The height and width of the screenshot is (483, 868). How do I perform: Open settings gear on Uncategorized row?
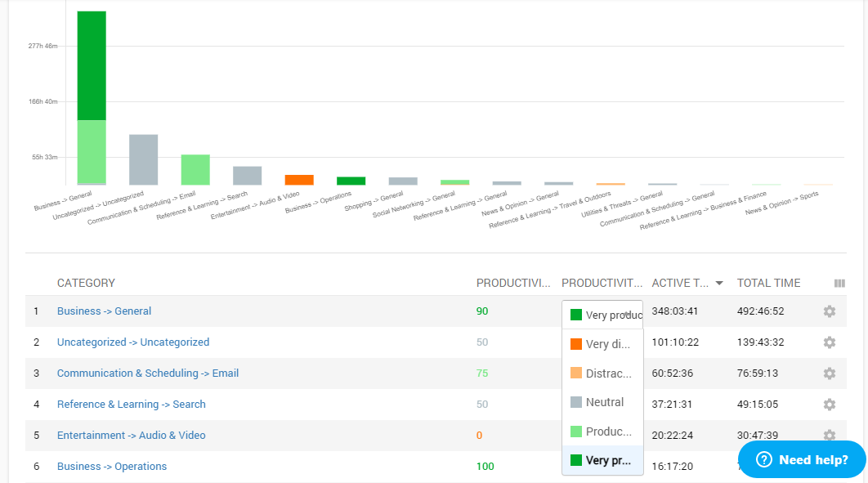pos(829,342)
